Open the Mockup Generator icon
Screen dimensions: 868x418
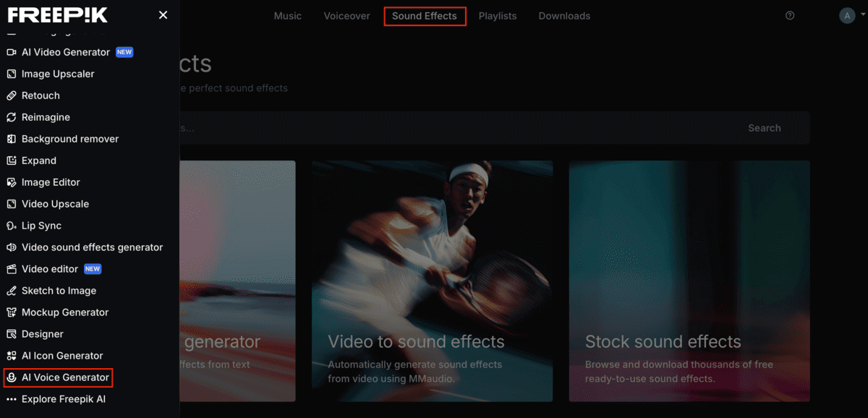11,312
